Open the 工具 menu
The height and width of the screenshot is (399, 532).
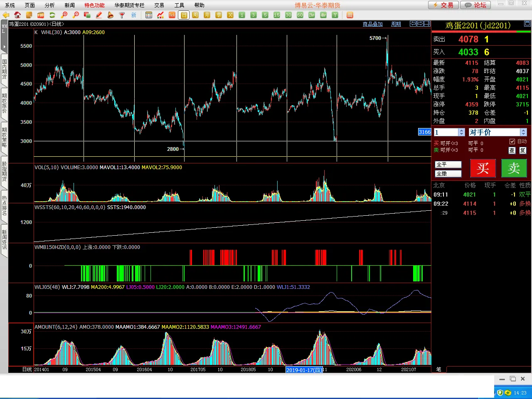tap(179, 5)
